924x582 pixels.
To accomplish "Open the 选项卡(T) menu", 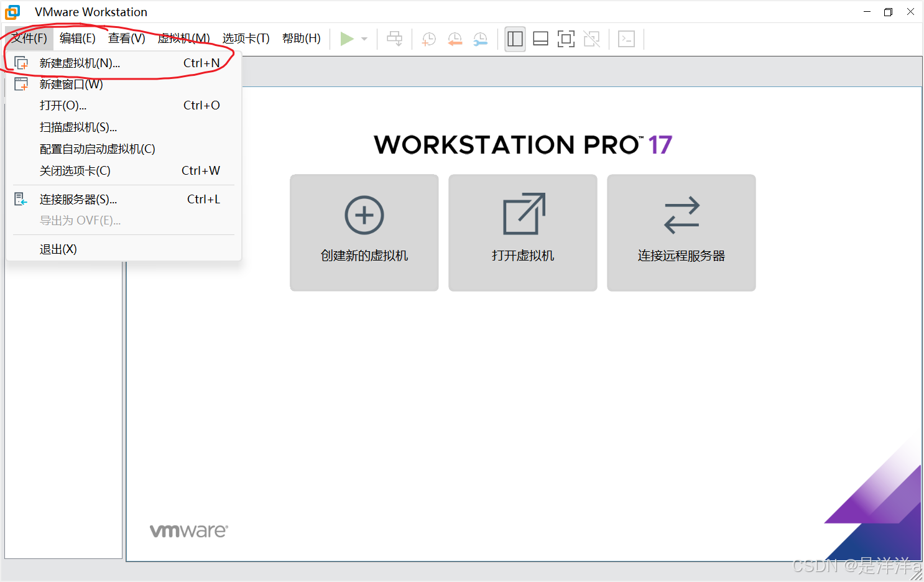I will 246,39.
